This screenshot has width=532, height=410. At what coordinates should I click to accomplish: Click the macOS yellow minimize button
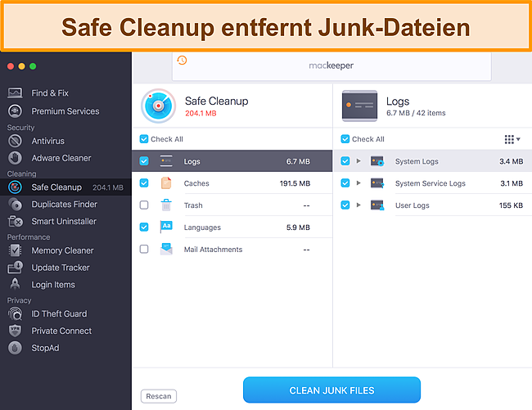pos(22,66)
